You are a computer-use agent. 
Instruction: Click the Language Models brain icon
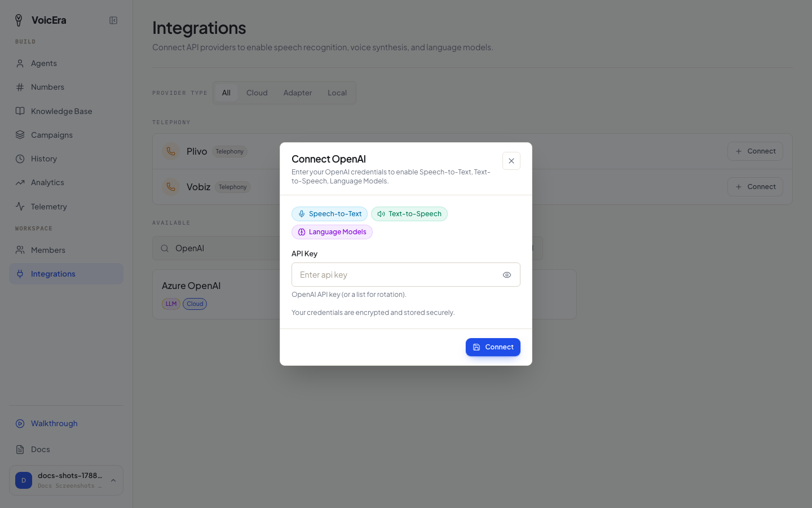(302, 232)
